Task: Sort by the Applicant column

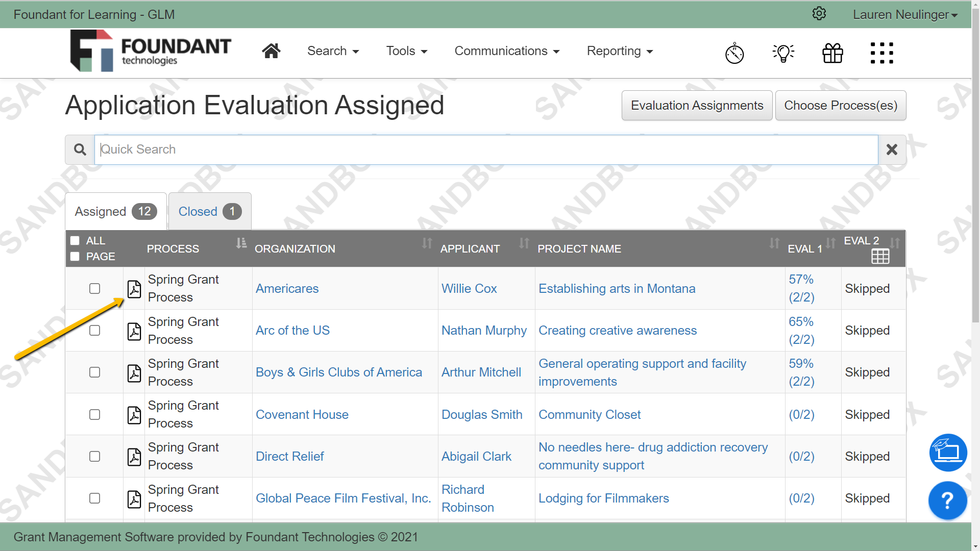Action: (x=524, y=243)
